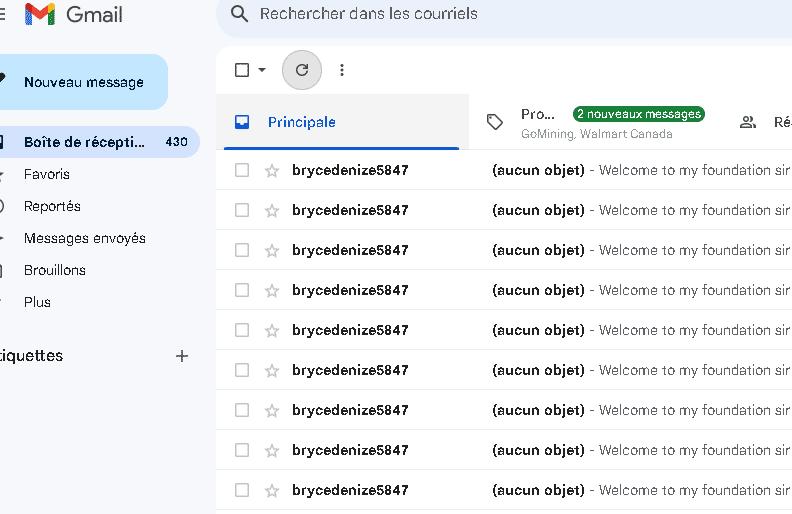Tick the checkbox of the first email
Screen dimensions: 792x514
(x=242, y=170)
